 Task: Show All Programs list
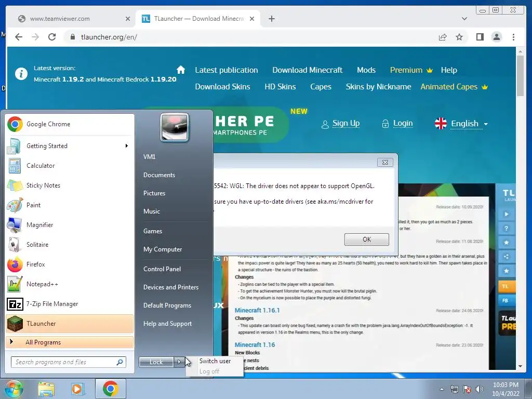70,342
